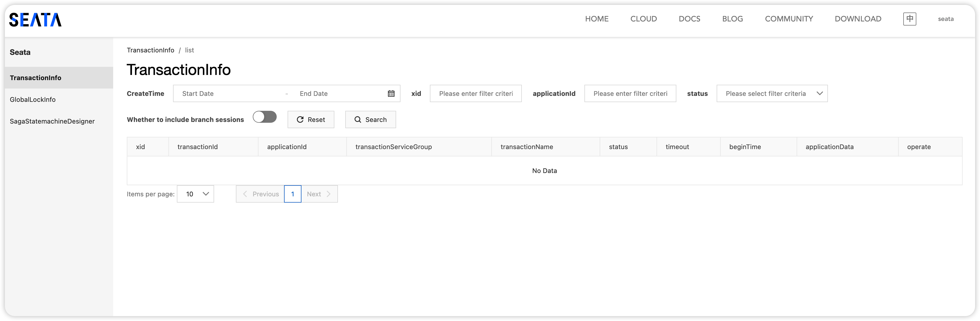
Task: Click the Search magnifier icon
Action: click(358, 119)
